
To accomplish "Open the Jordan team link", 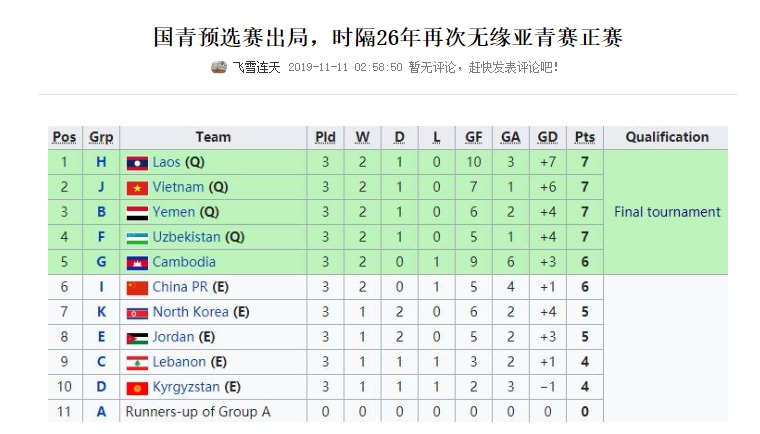I will click(x=173, y=337).
